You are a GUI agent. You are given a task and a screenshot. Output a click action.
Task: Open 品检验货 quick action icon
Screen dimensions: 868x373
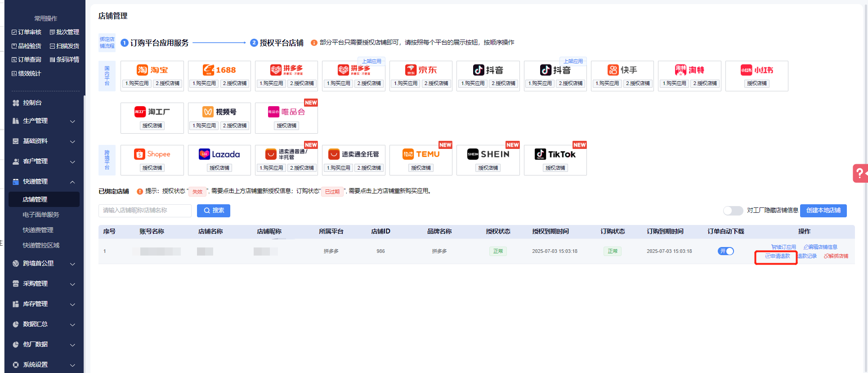coord(14,46)
